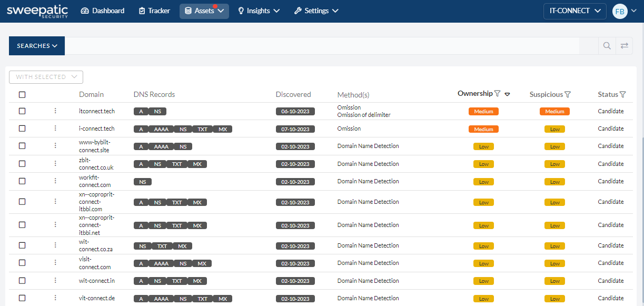Check the box for i-connect.tech row

tap(22, 129)
